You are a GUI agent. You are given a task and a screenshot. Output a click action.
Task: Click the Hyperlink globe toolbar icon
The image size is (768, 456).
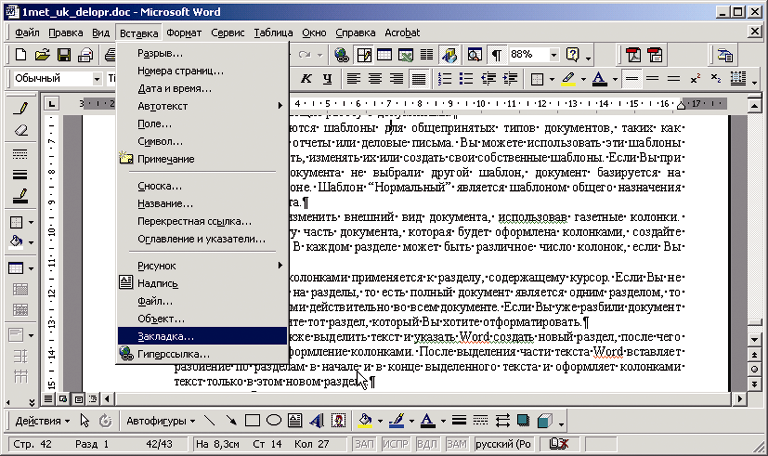click(341, 54)
